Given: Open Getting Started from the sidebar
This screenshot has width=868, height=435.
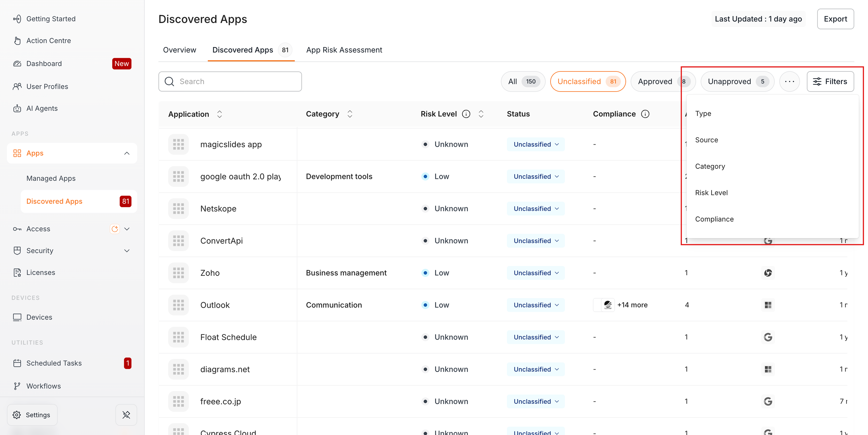Looking at the screenshot, I should coord(44,19).
